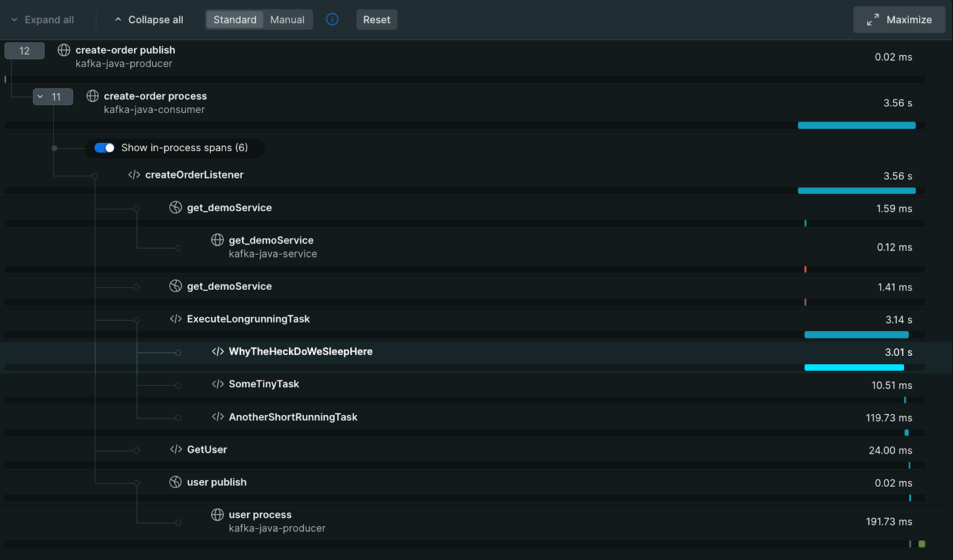Click the kafka-java-service label

(x=273, y=254)
